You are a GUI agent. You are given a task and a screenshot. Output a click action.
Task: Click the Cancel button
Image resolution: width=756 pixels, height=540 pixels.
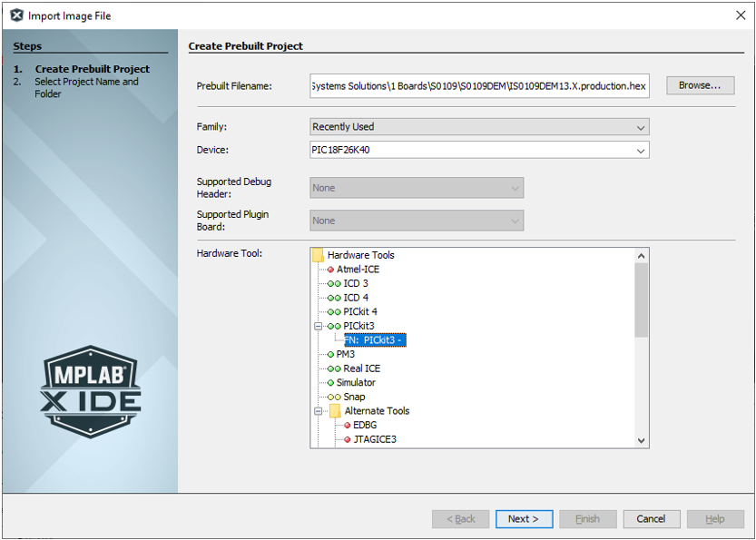[x=652, y=519]
